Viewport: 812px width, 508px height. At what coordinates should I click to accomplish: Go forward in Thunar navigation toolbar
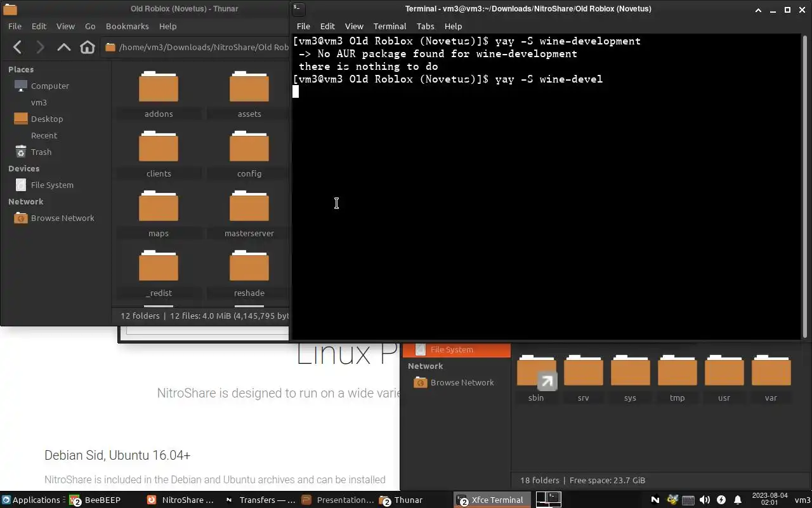tap(40, 47)
